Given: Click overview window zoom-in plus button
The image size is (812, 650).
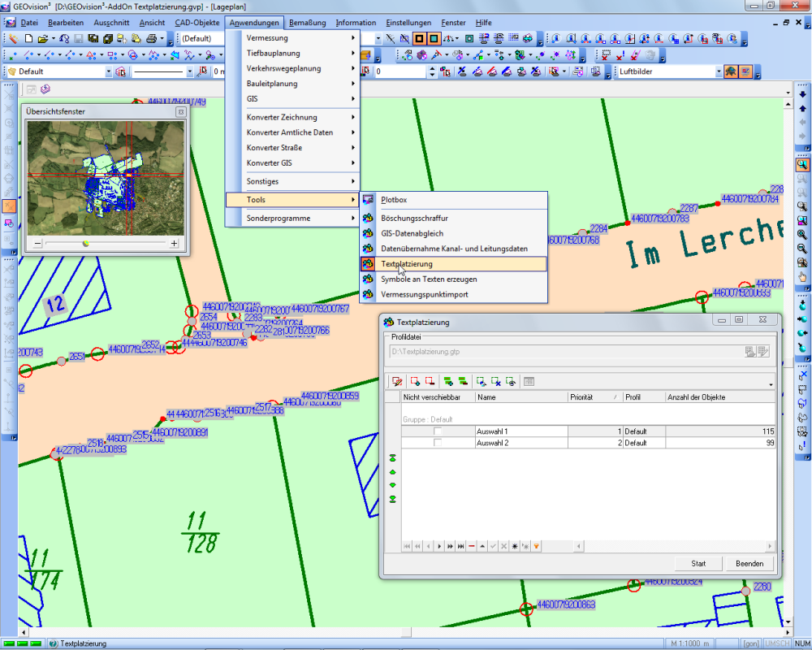Looking at the screenshot, I should pyautogui.click(x=174, y=243).
